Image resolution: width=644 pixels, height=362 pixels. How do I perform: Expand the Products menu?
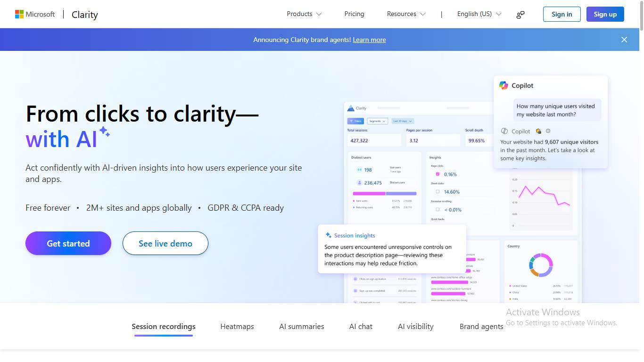click(x=304, y=14)
